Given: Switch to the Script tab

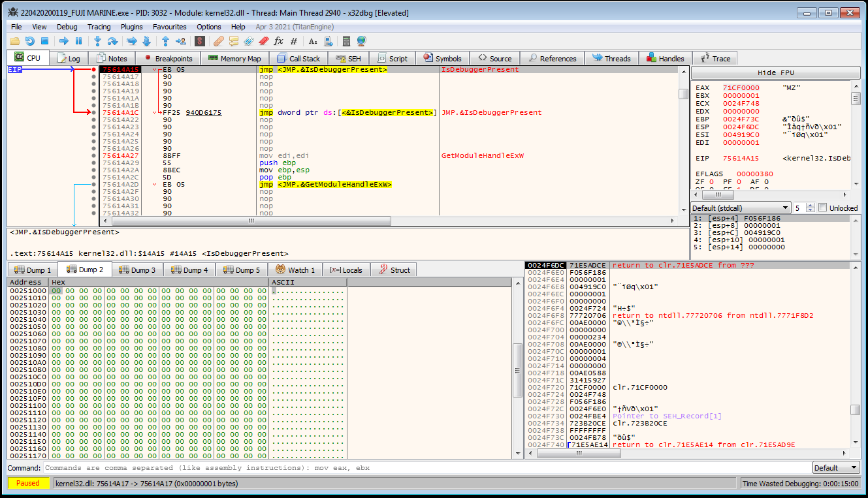Looking at the screenshot, I should coord(393,58).
